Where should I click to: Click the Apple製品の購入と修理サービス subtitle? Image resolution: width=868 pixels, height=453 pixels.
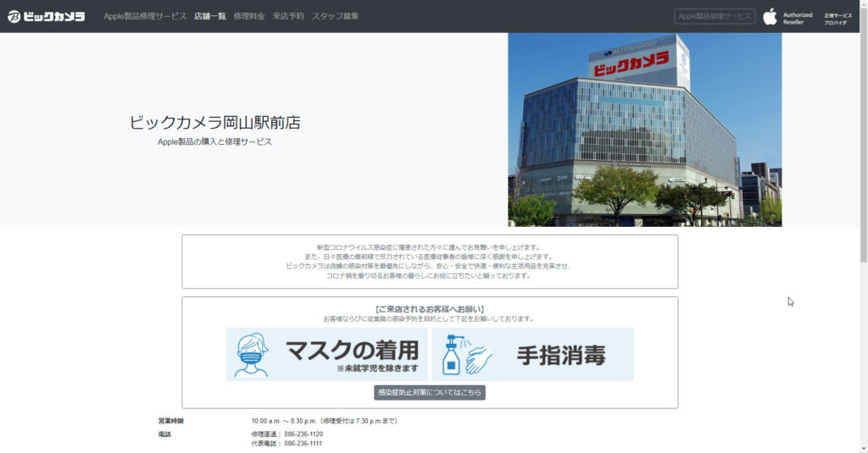click(214, 141)
